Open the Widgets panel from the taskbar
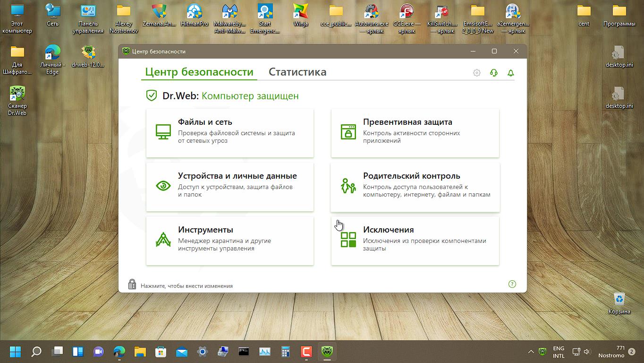This screenshot has height=363, width=644. [78, 352]
